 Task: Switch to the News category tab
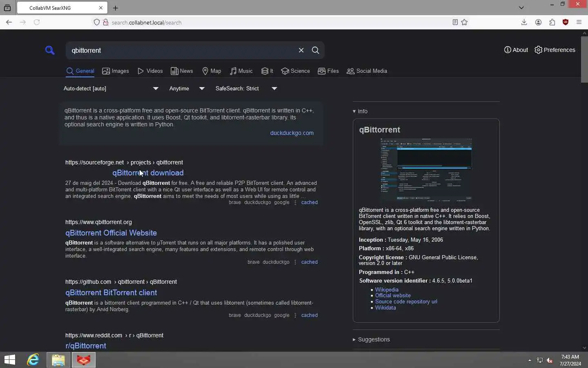click(182, 71)
